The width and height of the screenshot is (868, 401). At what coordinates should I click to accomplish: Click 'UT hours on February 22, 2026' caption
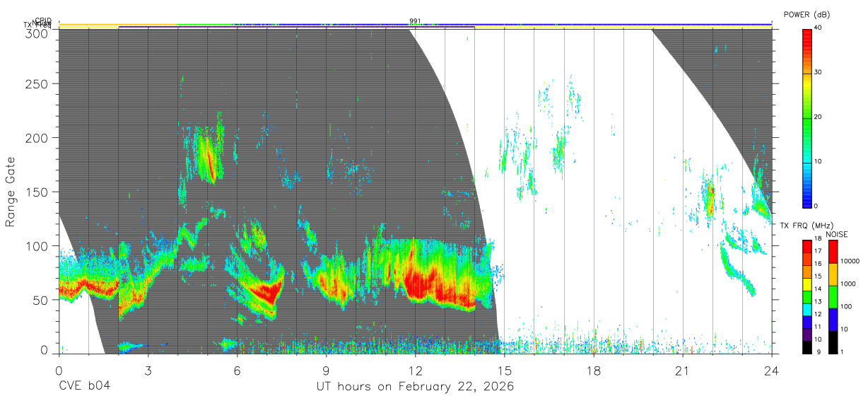coord(414,387)
